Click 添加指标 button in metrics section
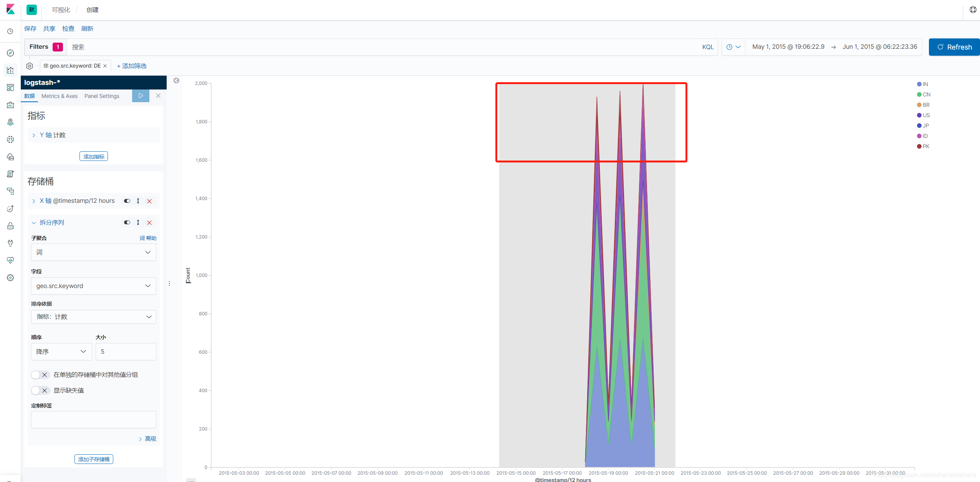 click(x=94, y=156)
